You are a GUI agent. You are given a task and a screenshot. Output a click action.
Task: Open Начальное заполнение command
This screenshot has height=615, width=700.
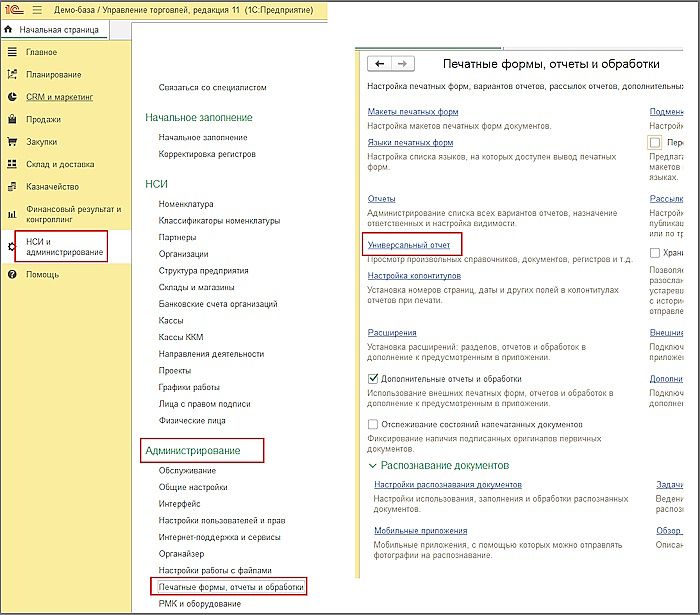[x=203, y=137]
